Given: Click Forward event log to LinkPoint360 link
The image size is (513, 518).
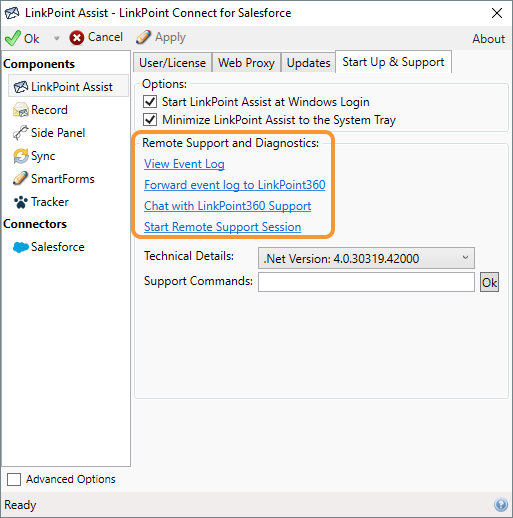Looking at the screenshot, I should tap(235, 185).
